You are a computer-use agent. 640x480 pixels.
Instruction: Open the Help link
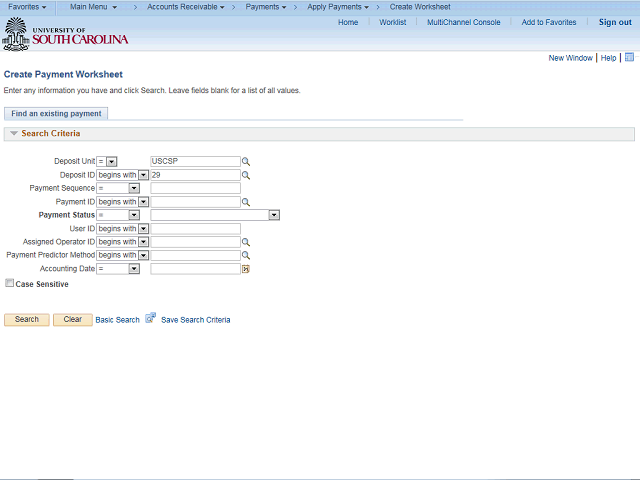[608, 58]
